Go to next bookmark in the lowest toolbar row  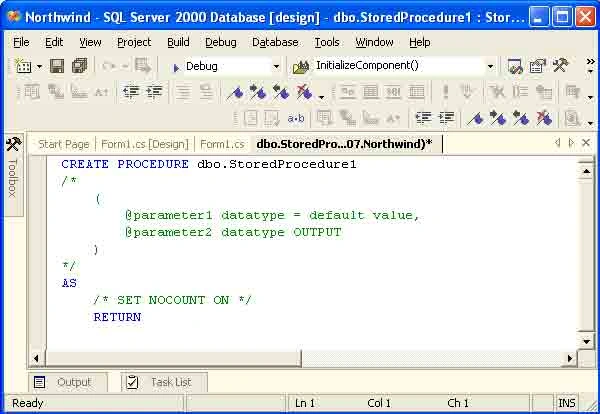coord(498,119)
